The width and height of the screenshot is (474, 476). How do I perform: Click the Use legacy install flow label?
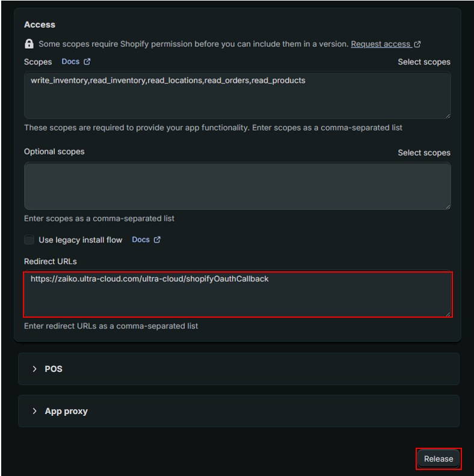[81, 240]
